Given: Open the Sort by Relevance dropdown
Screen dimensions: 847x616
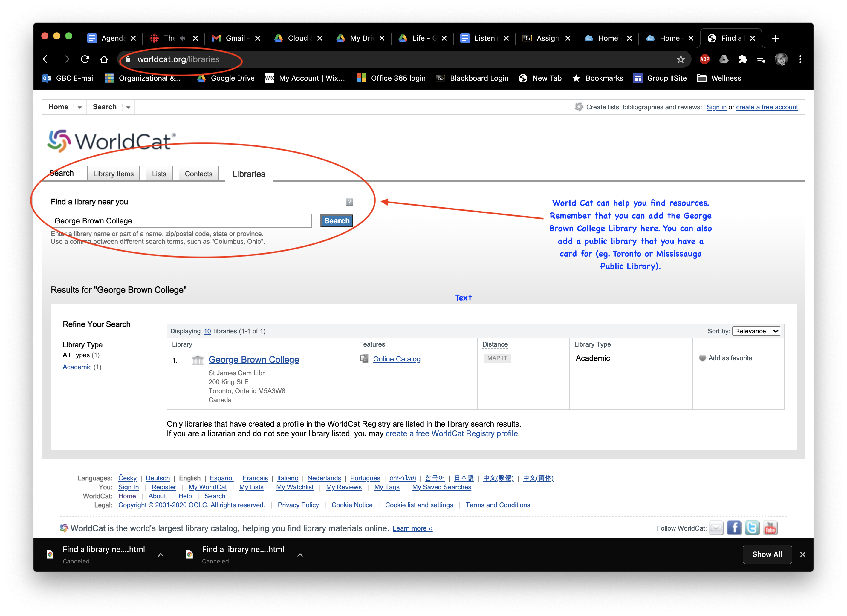Looking at the screenshot, I should tap(757, 331).
